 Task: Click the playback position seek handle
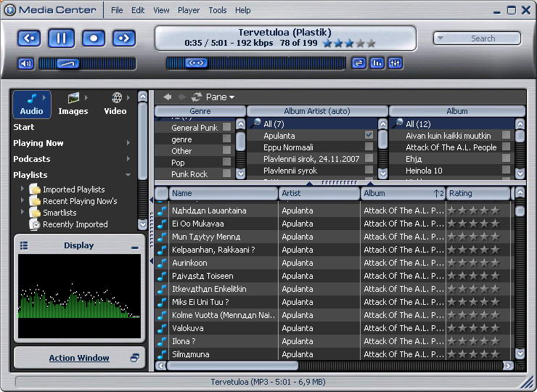pos(196,63)
